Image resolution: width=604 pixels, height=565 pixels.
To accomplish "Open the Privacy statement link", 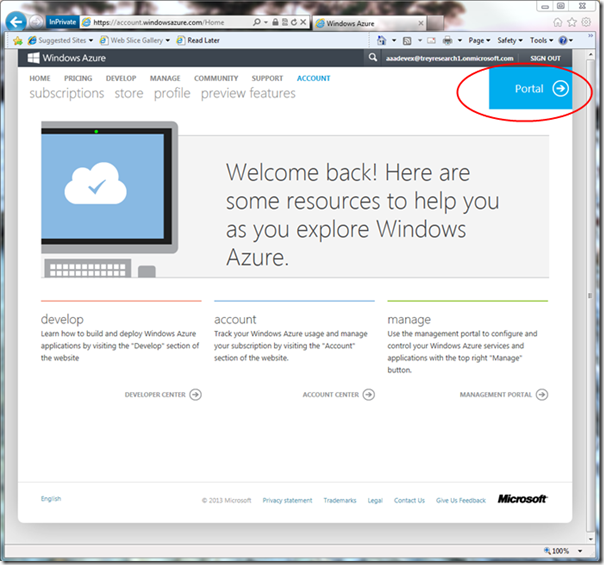I will click(x=287, y=500).
